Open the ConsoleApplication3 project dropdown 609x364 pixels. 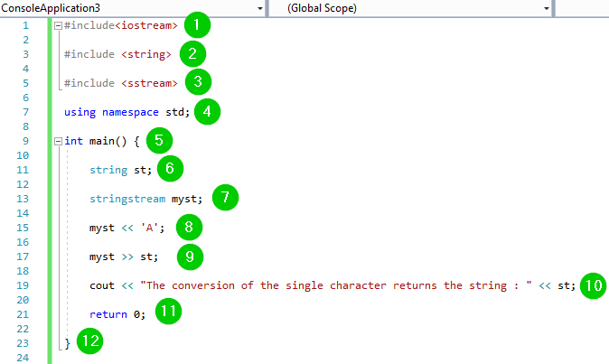pyautogui.click(x=260, y=7)
